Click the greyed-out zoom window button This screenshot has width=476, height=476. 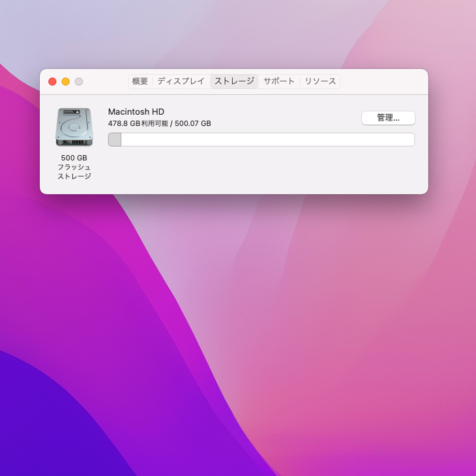tap(79, 82)
